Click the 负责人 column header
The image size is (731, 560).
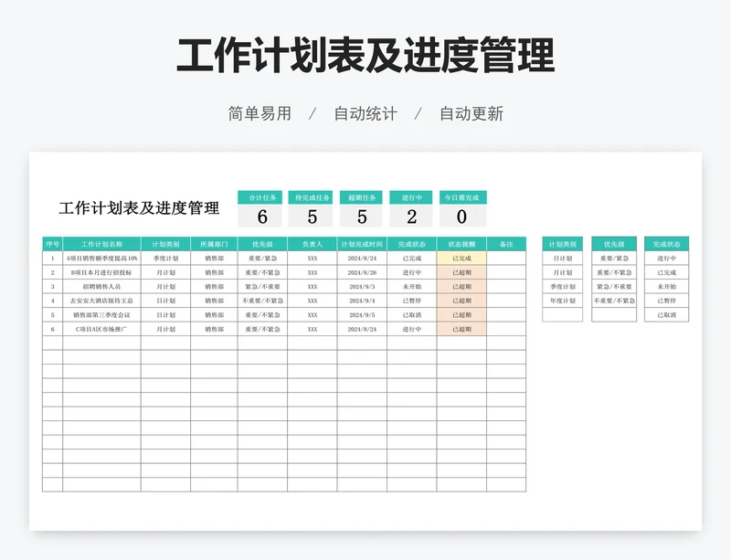click(313, 244)
